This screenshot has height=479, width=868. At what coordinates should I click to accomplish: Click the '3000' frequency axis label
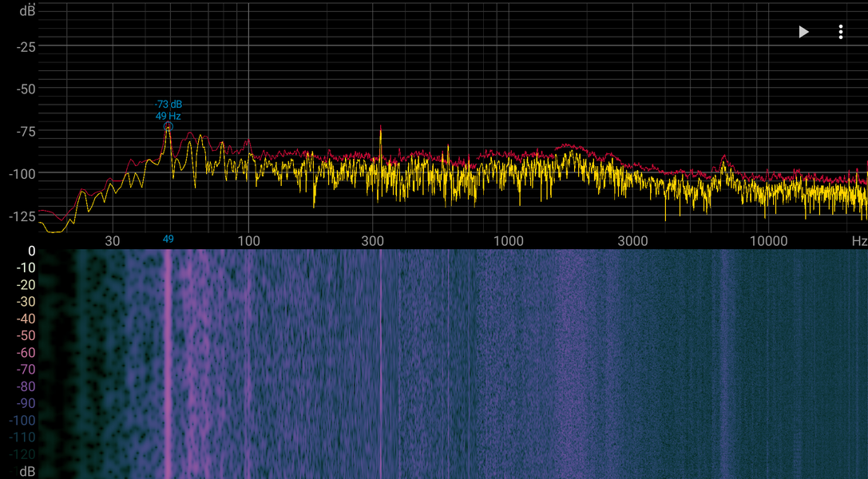(x=632, y=241)
